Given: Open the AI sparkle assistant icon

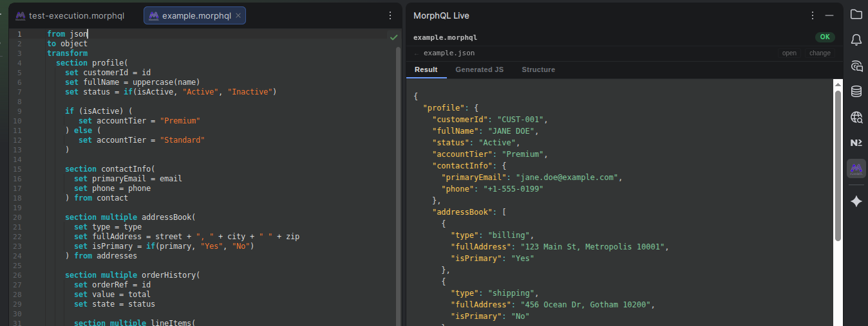Looking at the screenshot, I should click(856, 202).
